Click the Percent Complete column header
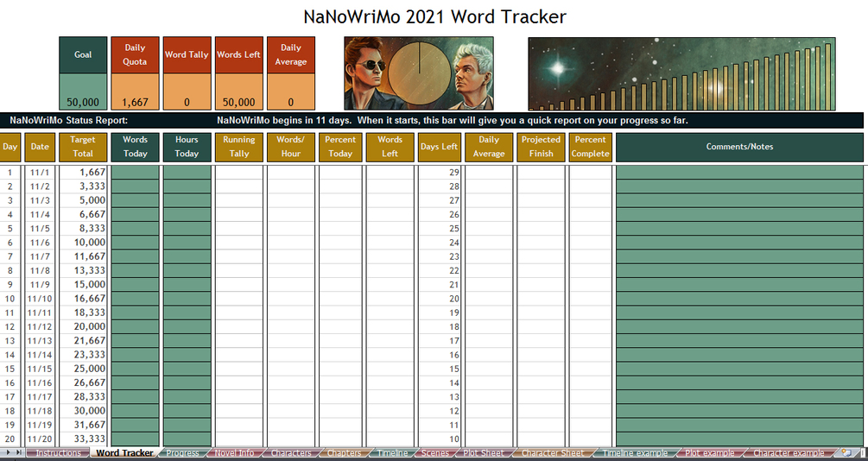Image resolution: width=868 pixels, height=461 pixels. point(590,147)
